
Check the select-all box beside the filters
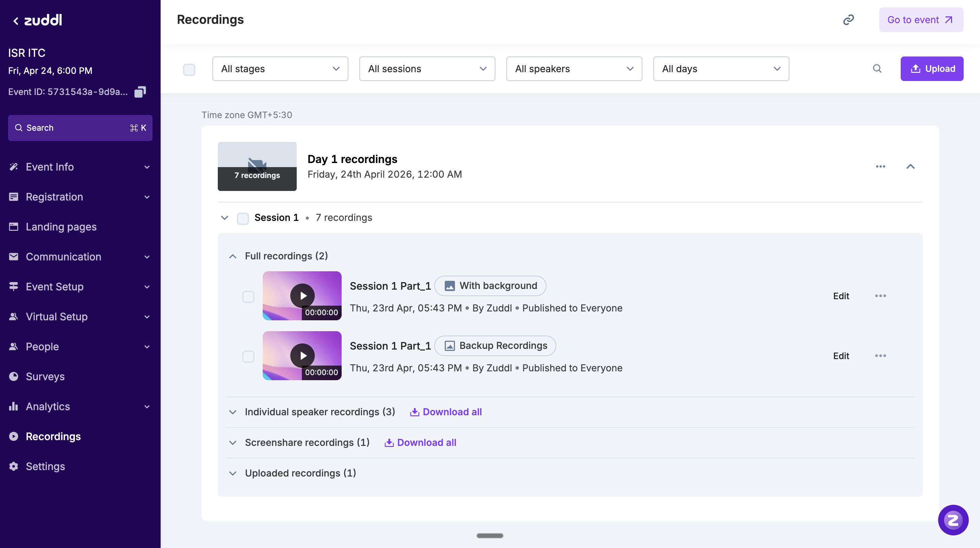coord(189,70)
